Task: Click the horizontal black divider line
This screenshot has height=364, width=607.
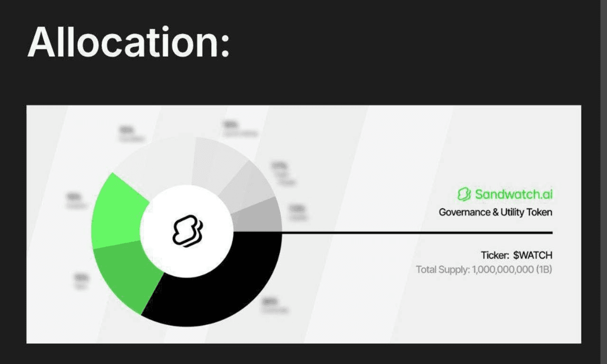Action: pos(416,233)
